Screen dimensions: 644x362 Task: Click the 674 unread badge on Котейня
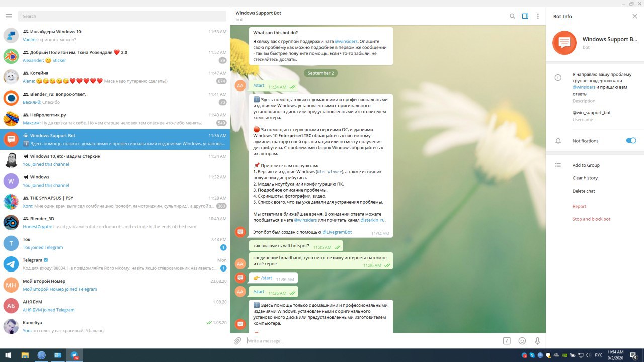point(221,81)
